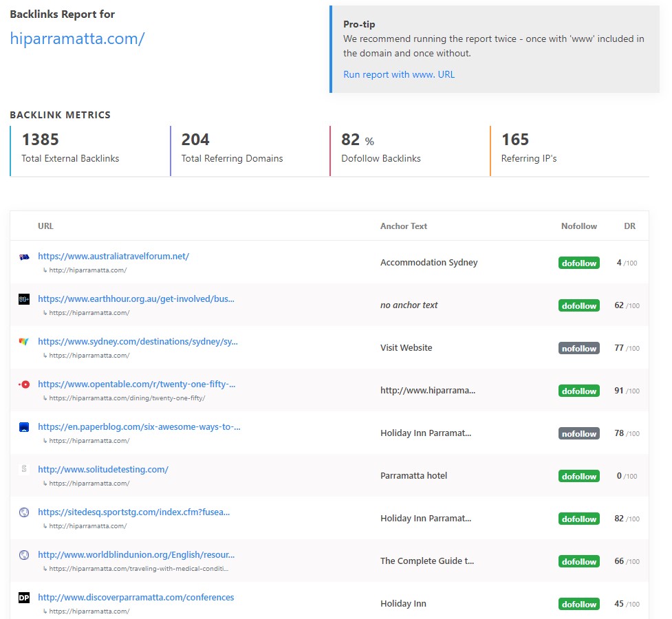Viewport: 672px width, 619px height.
Task: Select the 'Holiday Inn' anchor in discoverparramatta row
Action: pos(403,604)
